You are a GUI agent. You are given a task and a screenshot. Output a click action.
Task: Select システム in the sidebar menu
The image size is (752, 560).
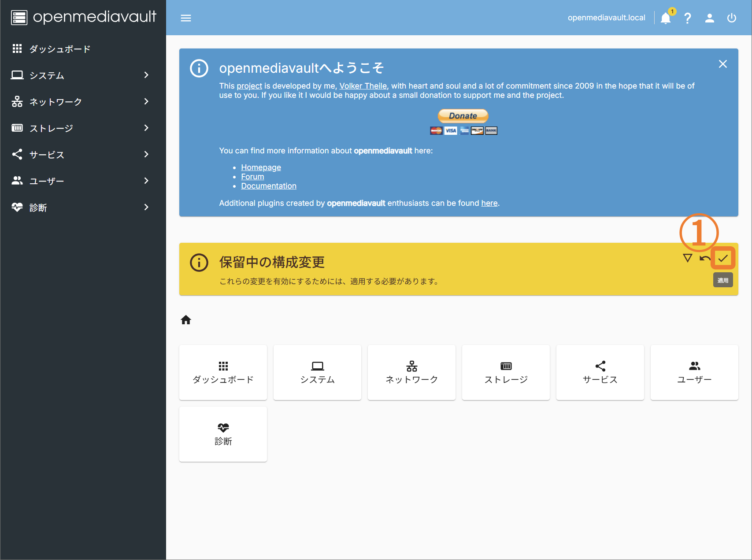pos(83,75)
